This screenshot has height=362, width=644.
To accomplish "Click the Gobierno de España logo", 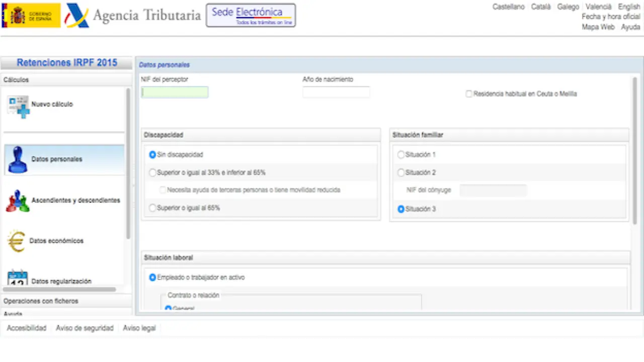I will point(31,16).
